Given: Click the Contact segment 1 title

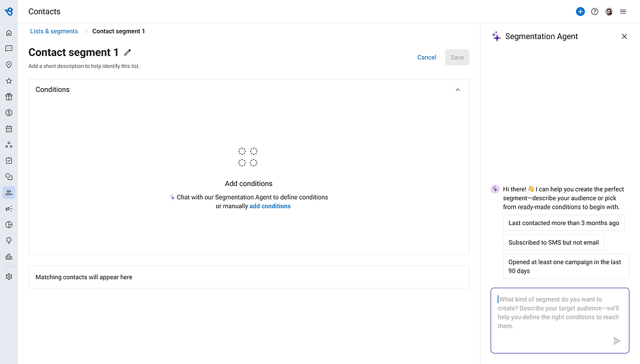Looking at the screenshot, I should (x=73, y=52).
